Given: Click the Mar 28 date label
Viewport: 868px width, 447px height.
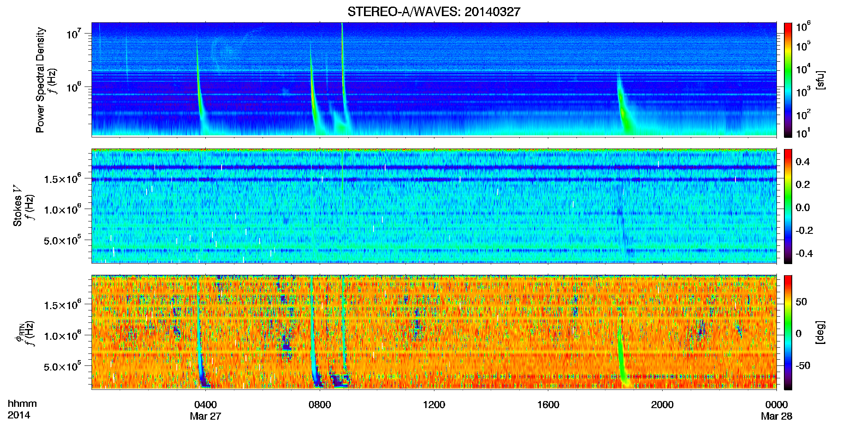Looking at the screenshot, I should (776, 416).
